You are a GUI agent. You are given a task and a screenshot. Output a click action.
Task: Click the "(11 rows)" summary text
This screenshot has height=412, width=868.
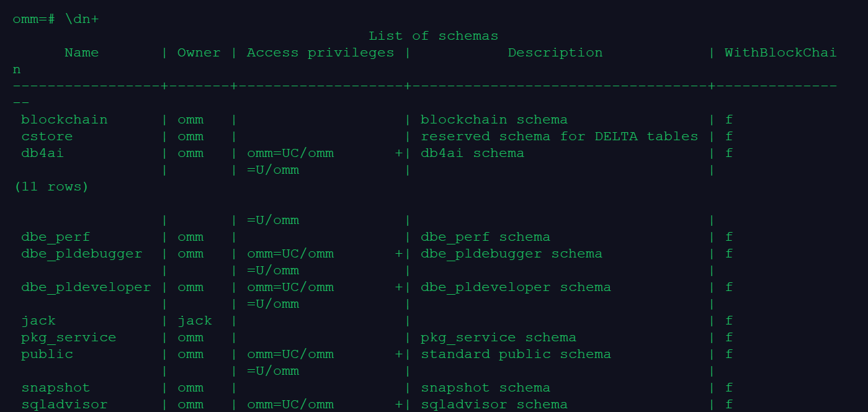pos(51,187)
